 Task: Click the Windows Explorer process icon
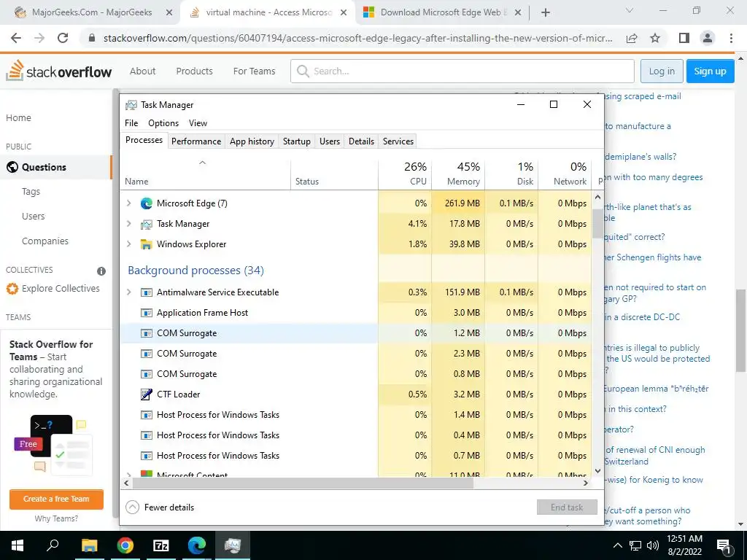point(146,244)
